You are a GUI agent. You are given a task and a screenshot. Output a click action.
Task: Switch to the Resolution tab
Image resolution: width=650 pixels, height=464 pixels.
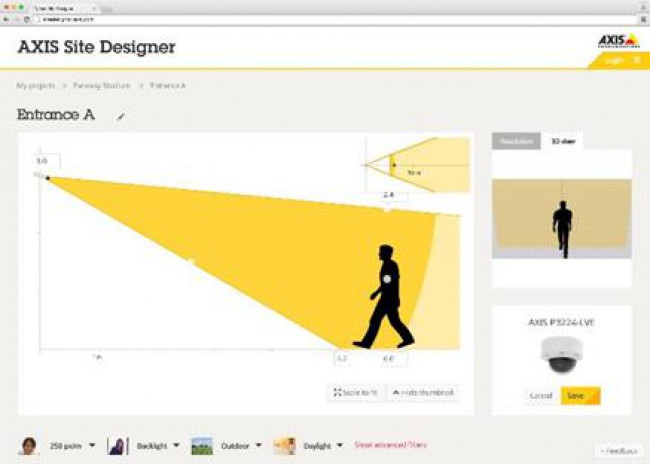click(516, 142)
